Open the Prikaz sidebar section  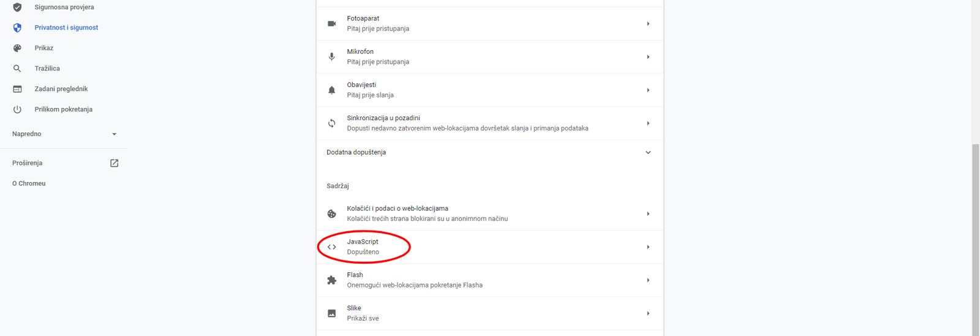(x=43, y=48)
